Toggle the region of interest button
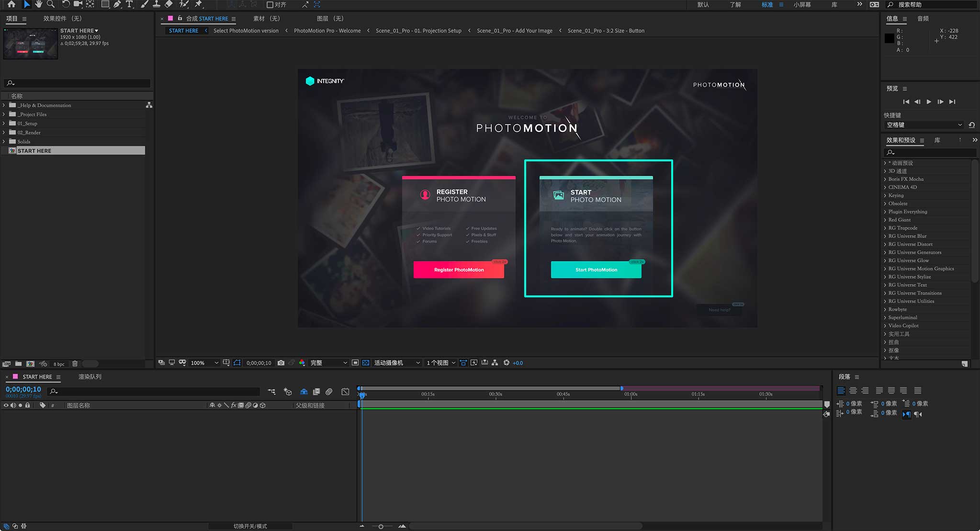This screenshot has width=980, height=531. coord(355,363)
